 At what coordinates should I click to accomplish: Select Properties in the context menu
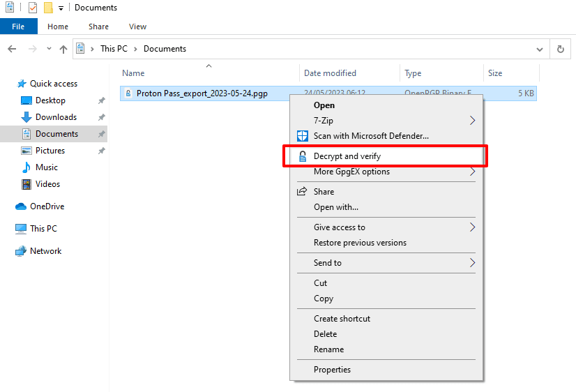332,370
